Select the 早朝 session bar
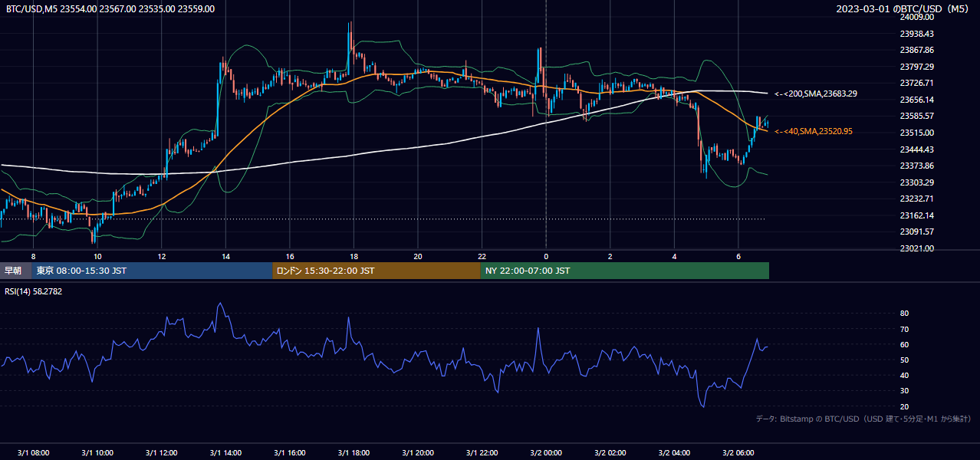 tap(15, 271)
